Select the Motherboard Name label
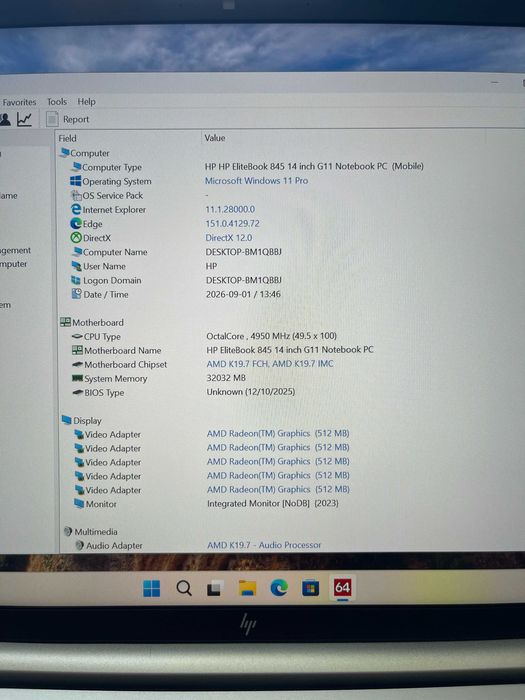The image size is (525, 700). tap(123, 350)
